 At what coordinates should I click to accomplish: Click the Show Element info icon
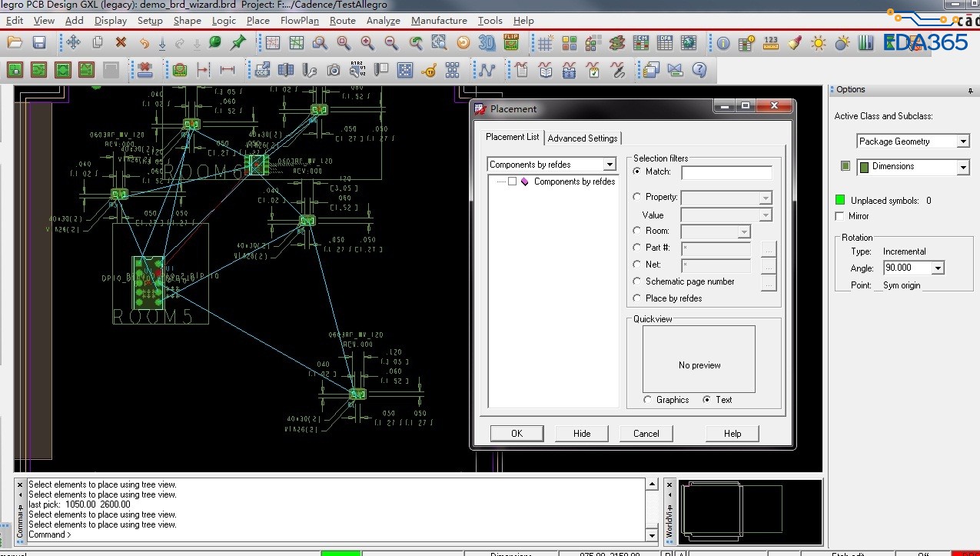tap(723, 43)
